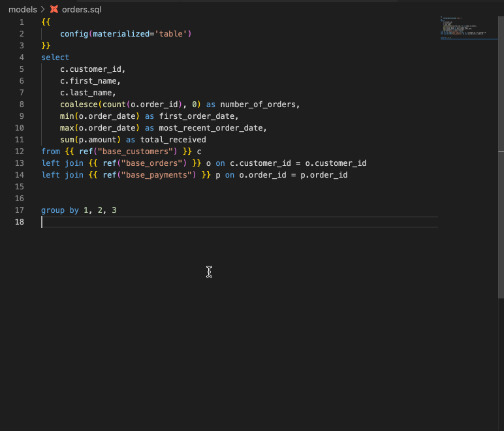This screenshot has height=431, width=504.
Task: Click the 'number_of_orders' alias
Action: pyautogui.click(x=258, y=104)
